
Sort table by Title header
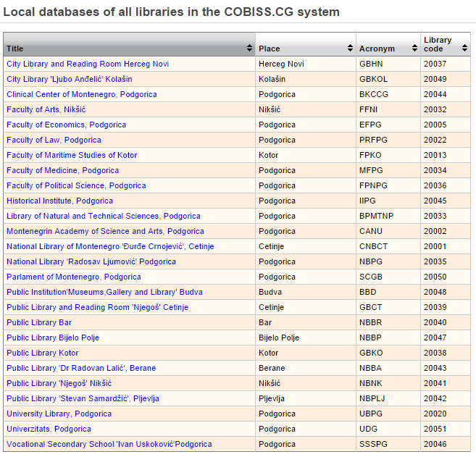tap(15, 49)
